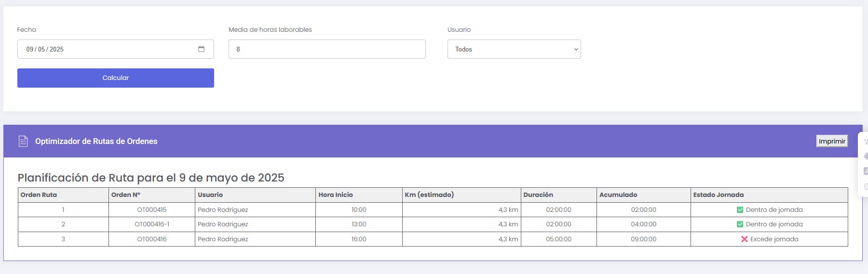Image resolution: width=868 pixels, height=274 pixels.
Task: Click the 09:00:00 accumulated cell
Action: (x=644, y=239)
